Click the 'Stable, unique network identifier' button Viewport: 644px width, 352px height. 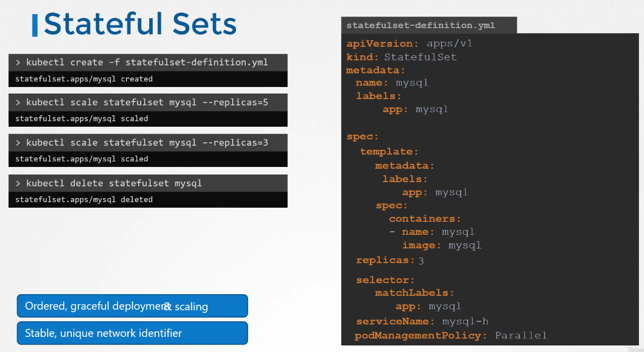tap(132, 333)
